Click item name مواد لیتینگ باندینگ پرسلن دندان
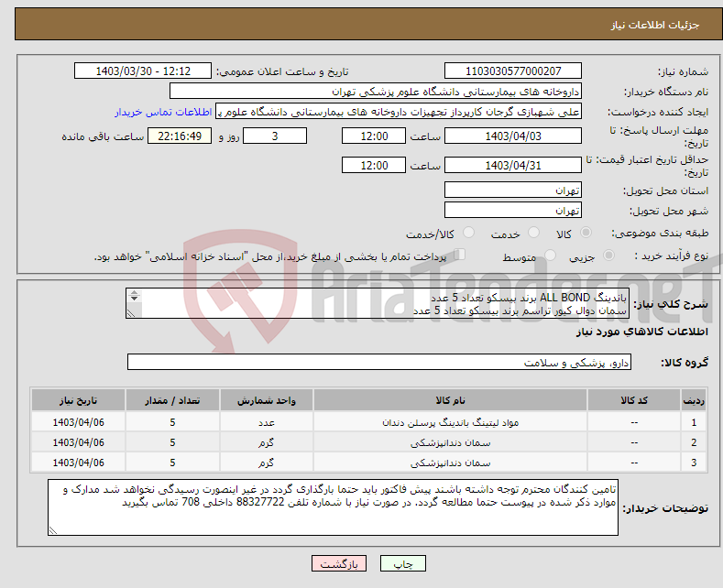 [x=451, y=422]
